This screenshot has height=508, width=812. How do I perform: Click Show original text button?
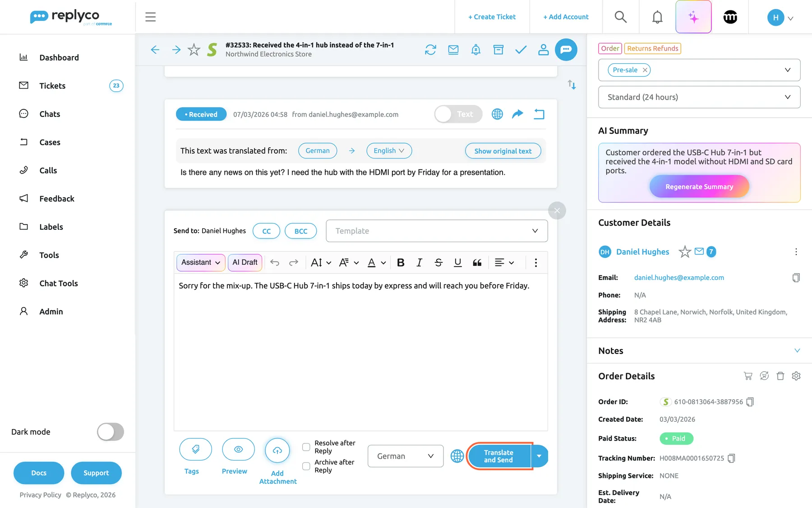[x=503, y=151]
